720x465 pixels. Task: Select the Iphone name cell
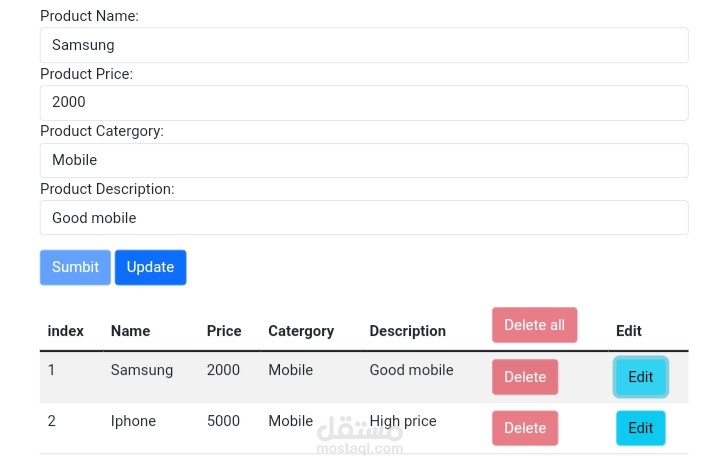133,421
